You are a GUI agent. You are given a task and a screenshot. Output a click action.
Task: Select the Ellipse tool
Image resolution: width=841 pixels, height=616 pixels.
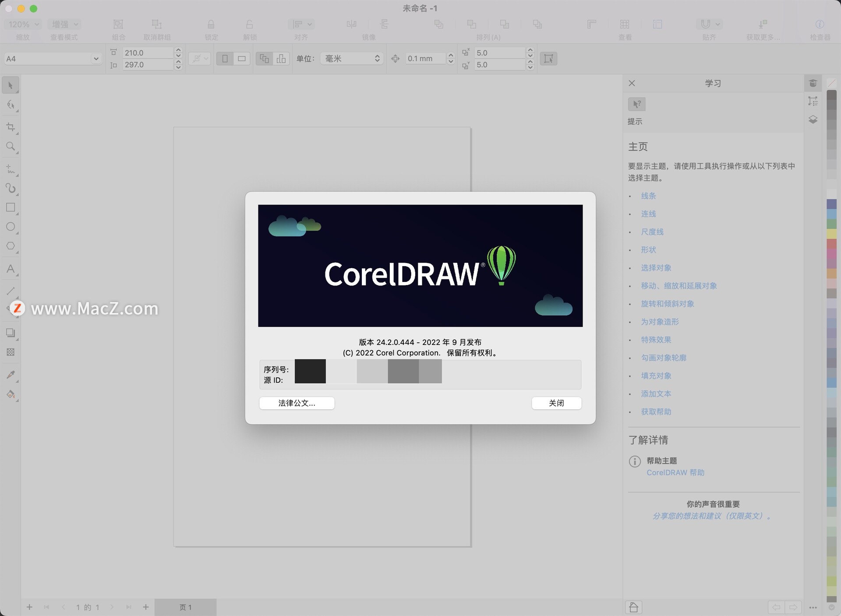11,227
